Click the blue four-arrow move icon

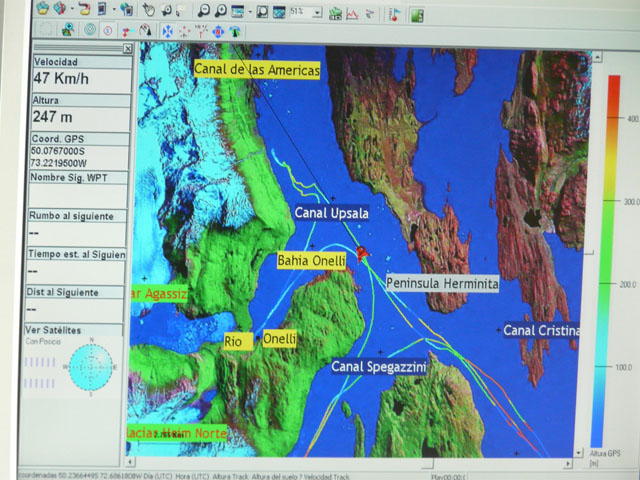pos(167,31)
